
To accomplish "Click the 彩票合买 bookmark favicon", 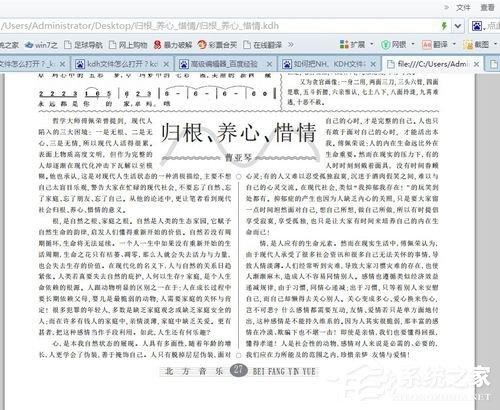I will click(202, 45).
